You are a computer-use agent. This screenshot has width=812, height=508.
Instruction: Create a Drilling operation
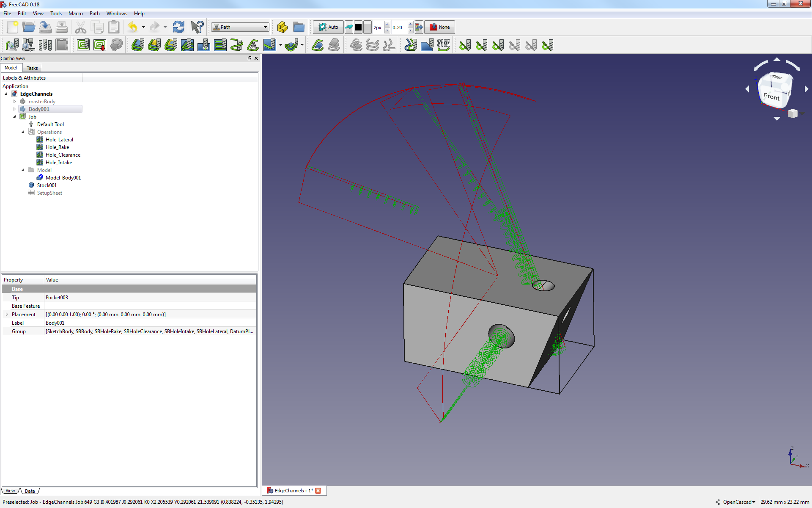click(x=204, y=45)
